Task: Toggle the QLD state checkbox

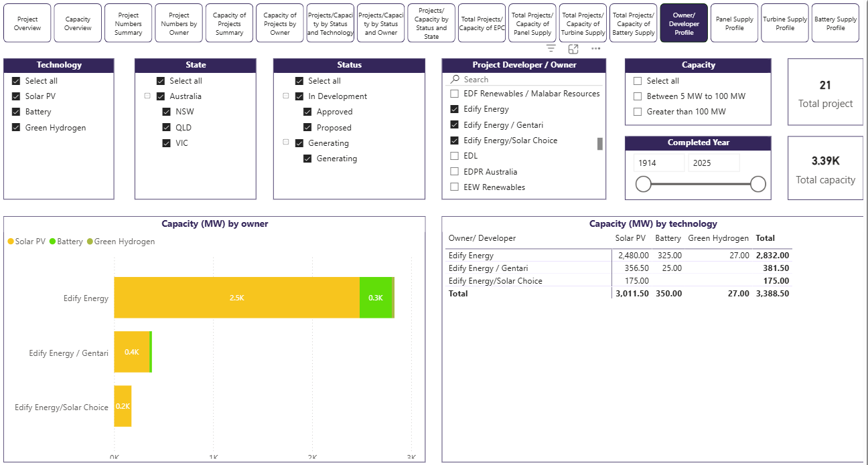Action: click(x=167, y=128)
